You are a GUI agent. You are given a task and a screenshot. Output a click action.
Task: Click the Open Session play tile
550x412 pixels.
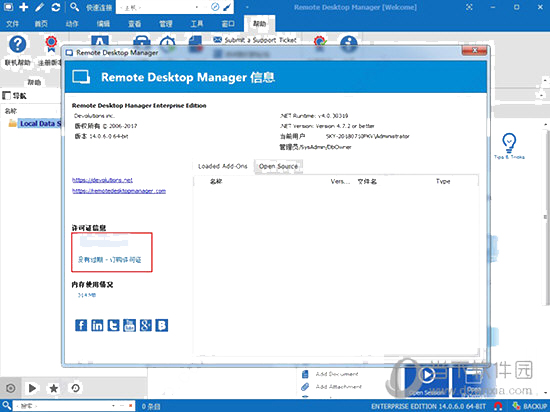[427, 381]
